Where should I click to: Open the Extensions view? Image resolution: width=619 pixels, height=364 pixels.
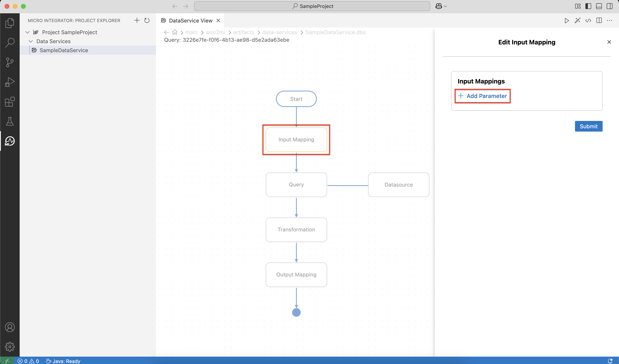(x=10, y=102)
